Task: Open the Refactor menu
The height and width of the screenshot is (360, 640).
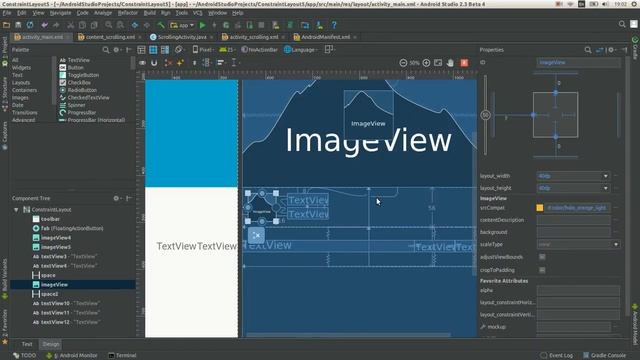Action: (128, 13)
